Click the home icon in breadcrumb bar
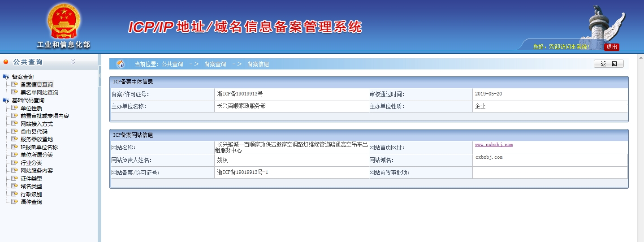The height and width of the screenshot is (242, 644). click(121, 64)
